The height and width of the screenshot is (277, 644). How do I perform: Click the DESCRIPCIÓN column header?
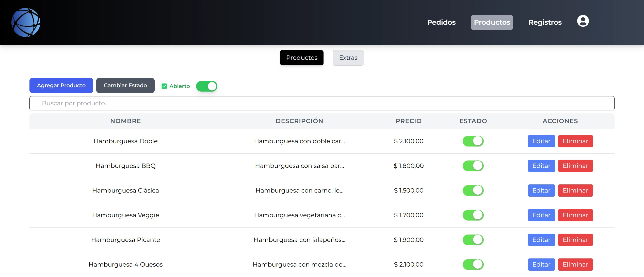(x=299, y=121)
